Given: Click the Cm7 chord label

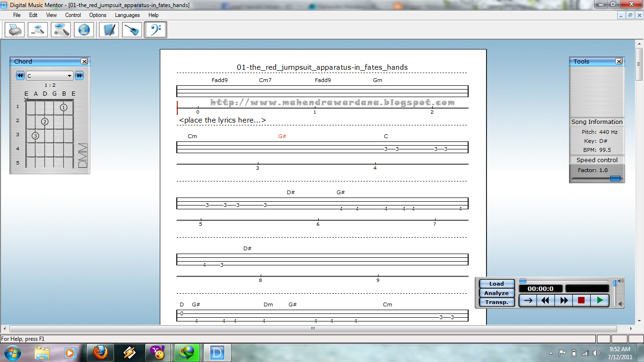Looking at the screenshot, I should click(265, 80).
